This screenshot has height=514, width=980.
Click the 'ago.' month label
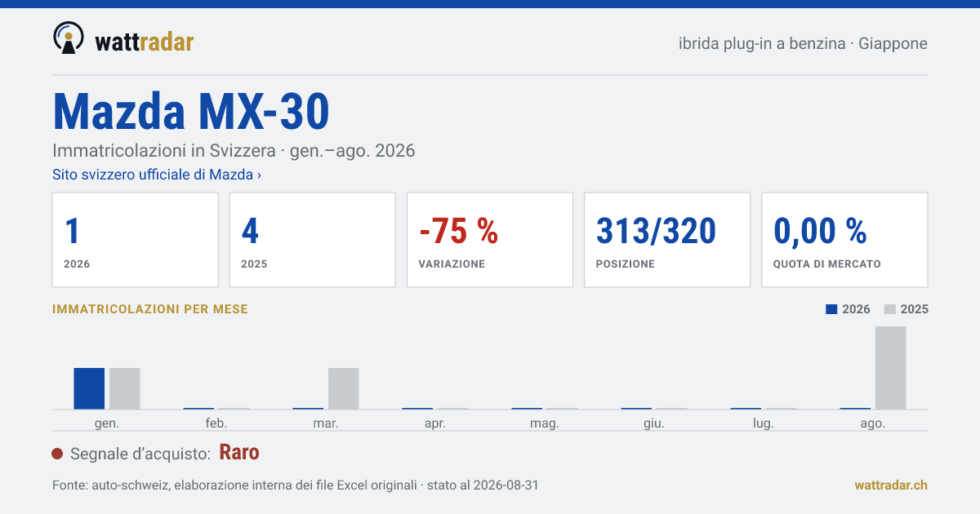873,423
